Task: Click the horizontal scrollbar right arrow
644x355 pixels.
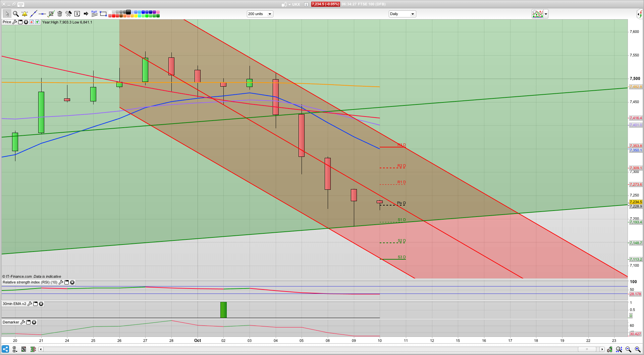Action: click(x=602, y=349)
